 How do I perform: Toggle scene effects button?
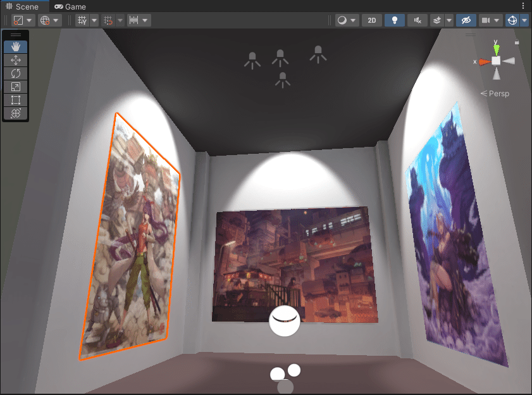coord(437,20)
